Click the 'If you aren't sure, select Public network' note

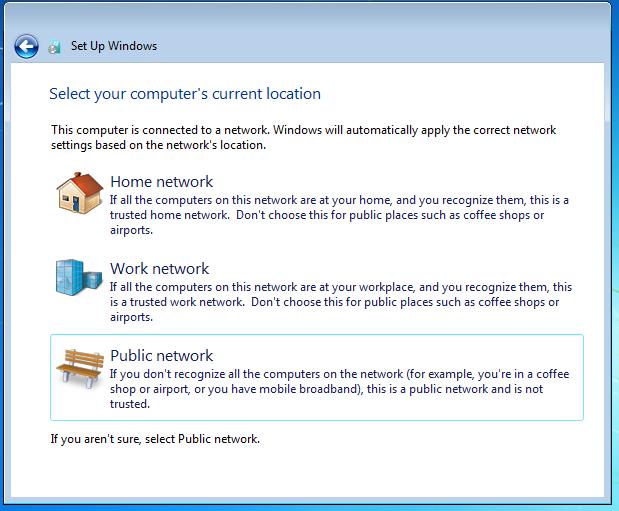(155, 439)
